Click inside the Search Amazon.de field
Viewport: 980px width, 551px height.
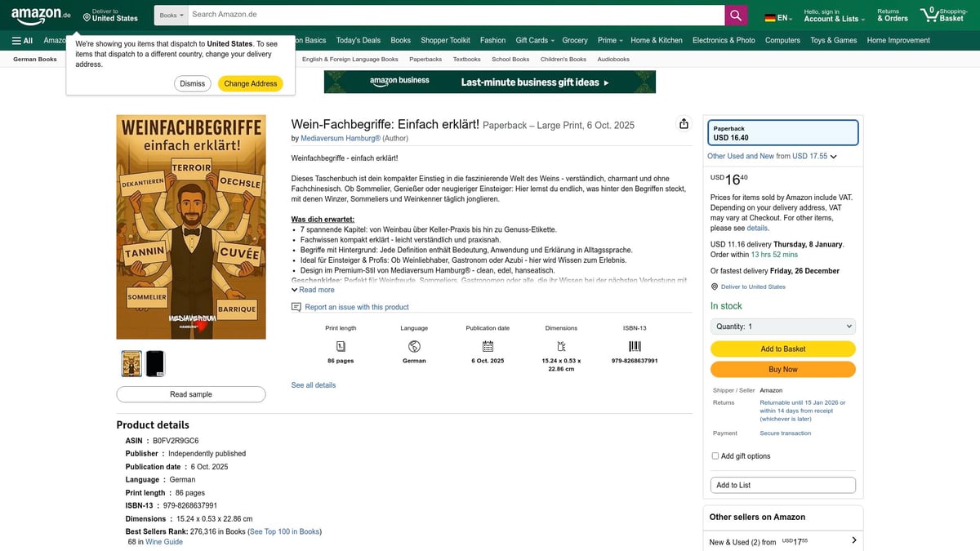point(449,15)
